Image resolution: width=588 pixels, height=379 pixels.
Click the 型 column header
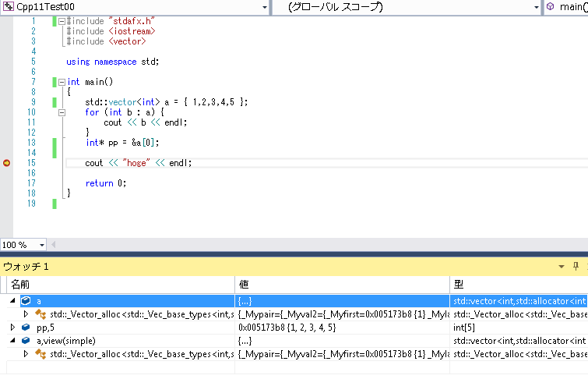tap(519, 285)
